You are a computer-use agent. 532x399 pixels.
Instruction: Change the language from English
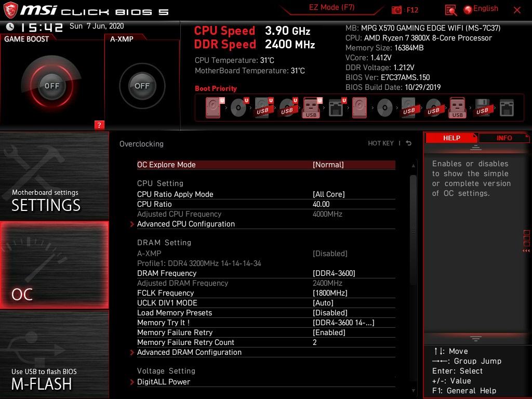click(486, 8)
